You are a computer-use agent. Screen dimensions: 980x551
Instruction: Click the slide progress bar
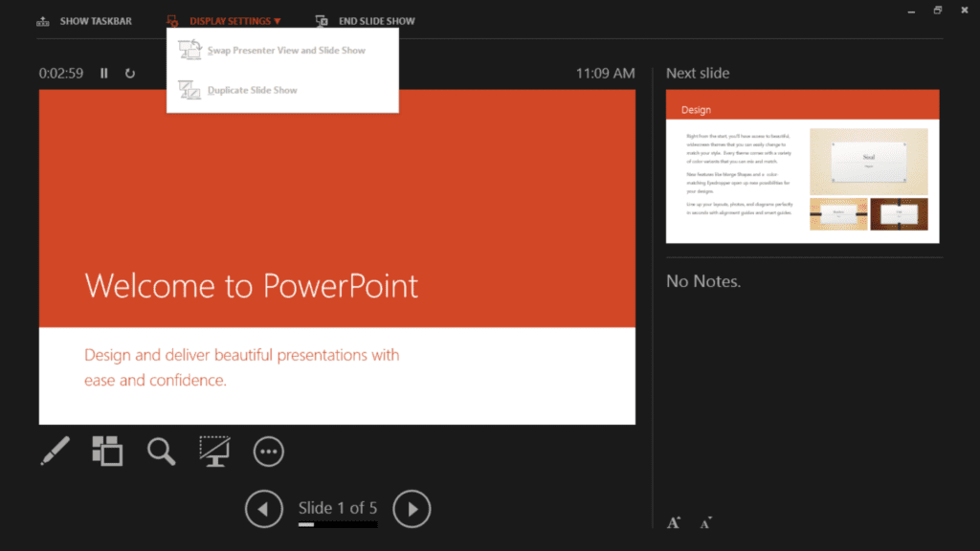coord(338,525)
